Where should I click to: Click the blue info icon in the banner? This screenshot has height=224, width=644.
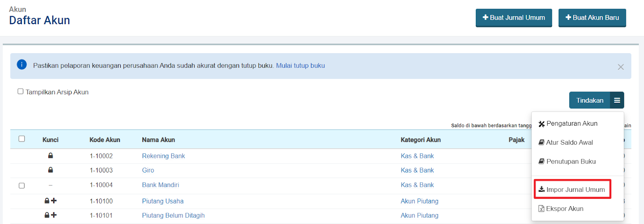(22, 64)
